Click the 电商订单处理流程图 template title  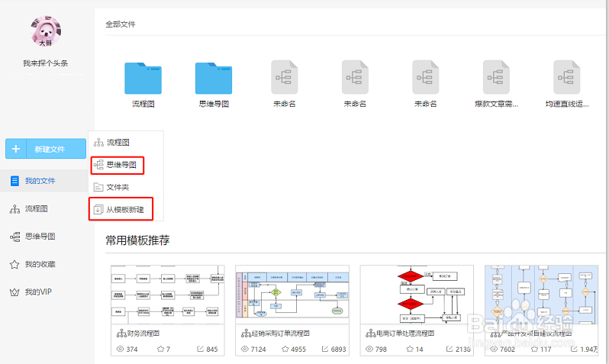tap(405, 333)
